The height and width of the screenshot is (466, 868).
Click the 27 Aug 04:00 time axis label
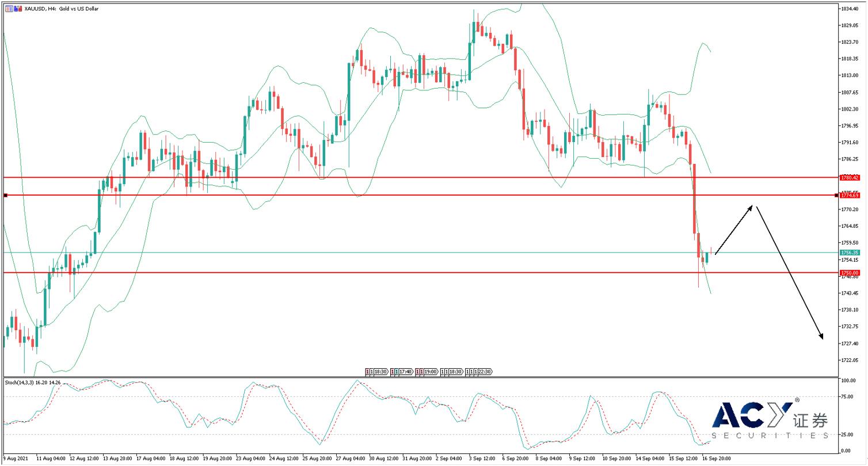[x=349, y=459]
